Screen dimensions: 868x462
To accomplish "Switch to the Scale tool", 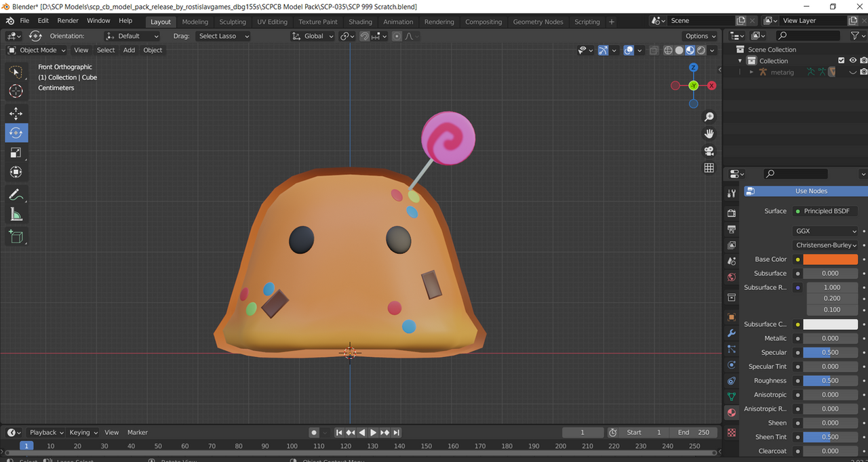I will 16,152.
